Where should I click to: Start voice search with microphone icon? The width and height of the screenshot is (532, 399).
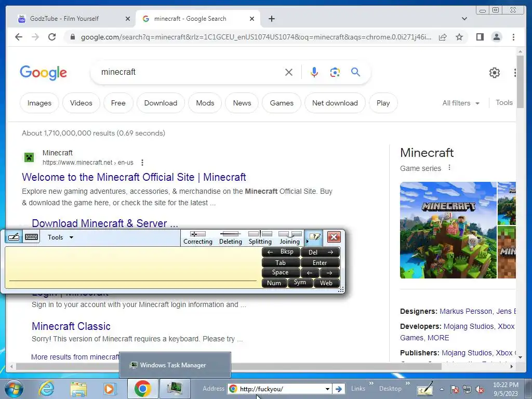314,72
